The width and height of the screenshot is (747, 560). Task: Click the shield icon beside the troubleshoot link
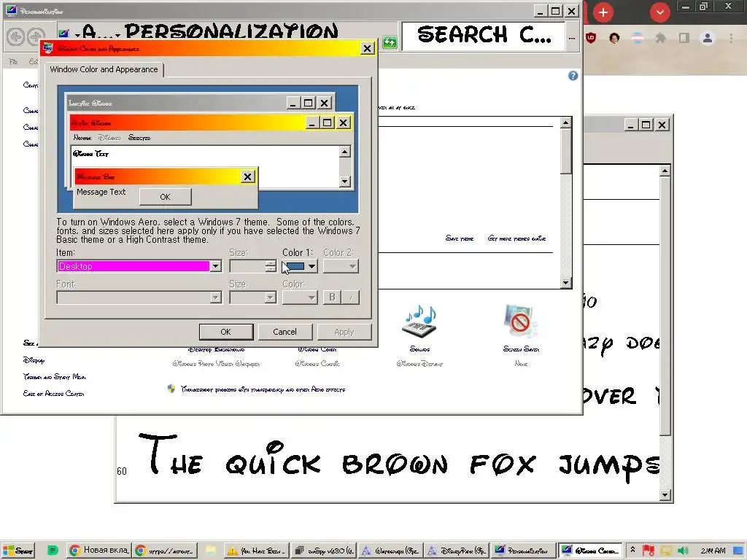[x=171, y=389]
